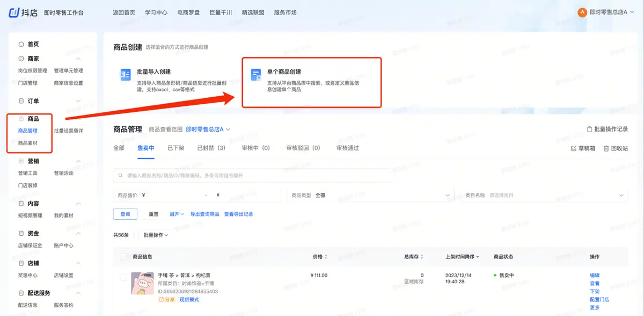Click the 配送服务 section icon

(21, 293)
